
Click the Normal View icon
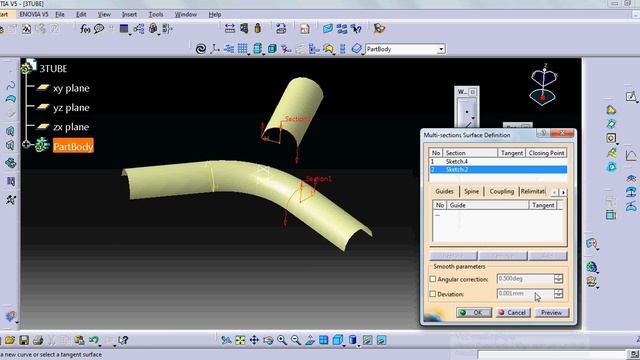click(310, 340)
